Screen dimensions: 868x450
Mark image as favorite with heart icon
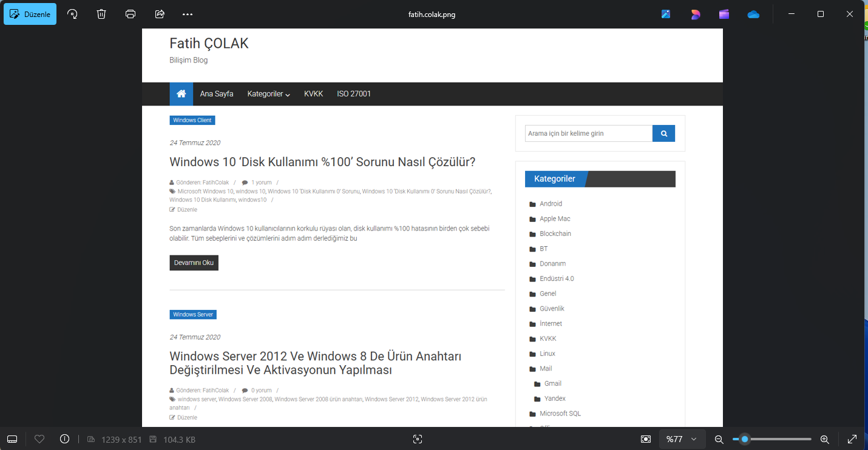pyautogui.click(x=39, y=439)
